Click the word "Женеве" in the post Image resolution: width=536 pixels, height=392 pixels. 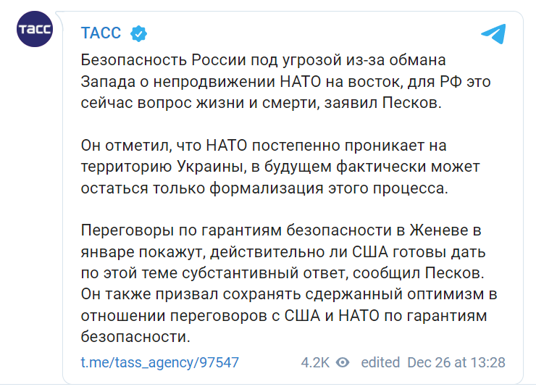pos(438,230)
